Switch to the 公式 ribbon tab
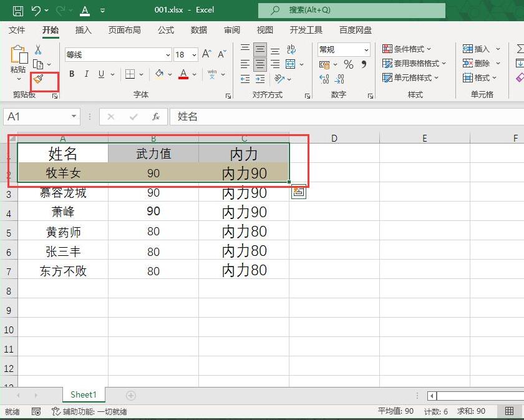This screenshot has width=524, height=420. click(166, 30)
